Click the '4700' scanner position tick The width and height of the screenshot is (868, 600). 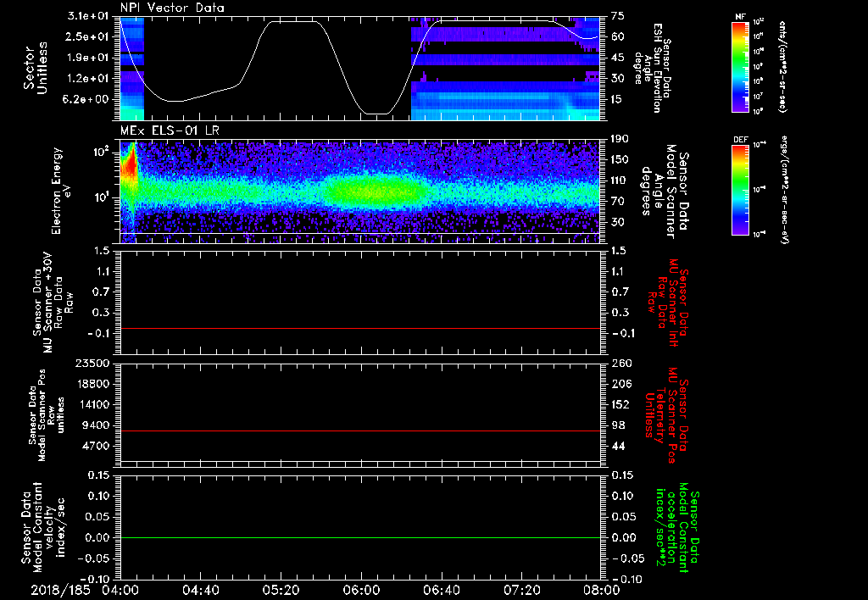click(x=96, y=446)
